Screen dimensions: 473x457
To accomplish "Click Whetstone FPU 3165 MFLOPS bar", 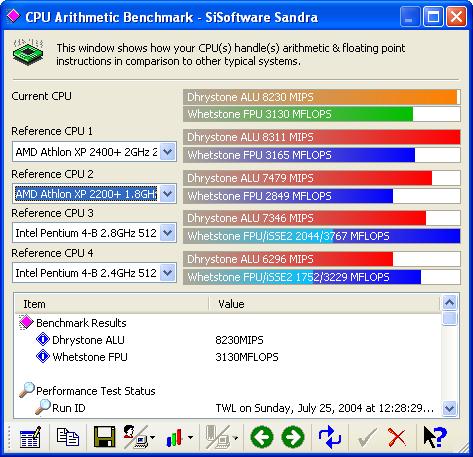I will tap(322, 155).
